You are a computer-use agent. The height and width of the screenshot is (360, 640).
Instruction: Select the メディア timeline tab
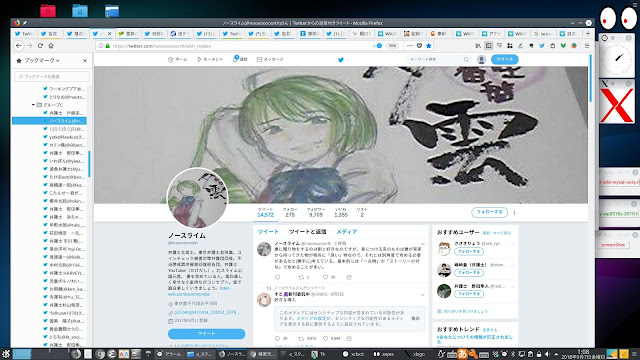[347, 231]
